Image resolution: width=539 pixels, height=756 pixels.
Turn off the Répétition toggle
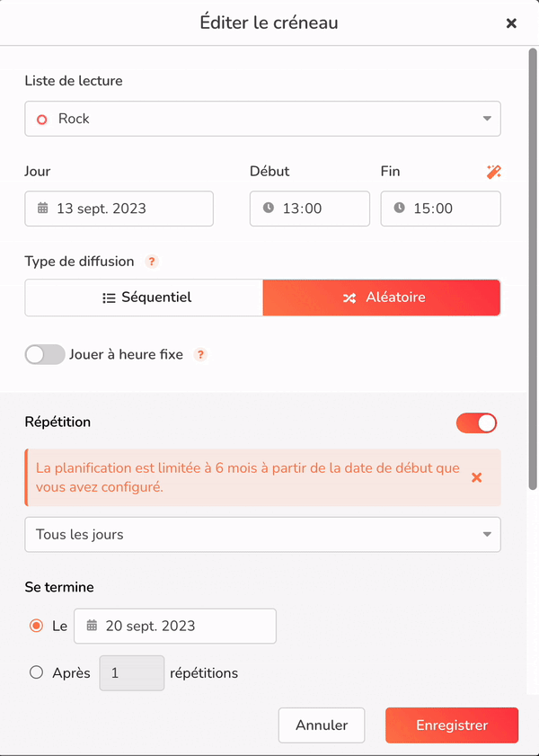(476, 422)
